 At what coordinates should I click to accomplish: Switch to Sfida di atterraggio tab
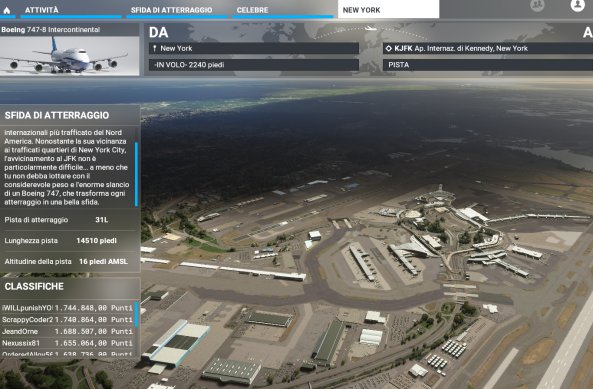click(x=171, y=10)
